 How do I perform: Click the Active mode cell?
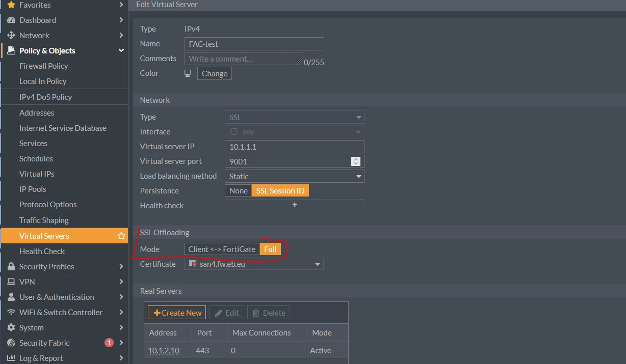point(327,351)
